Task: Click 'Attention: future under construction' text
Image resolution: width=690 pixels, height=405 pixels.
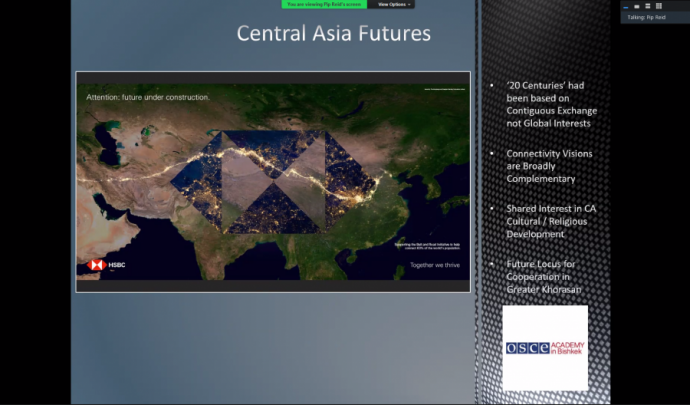Action: [147, 97]
